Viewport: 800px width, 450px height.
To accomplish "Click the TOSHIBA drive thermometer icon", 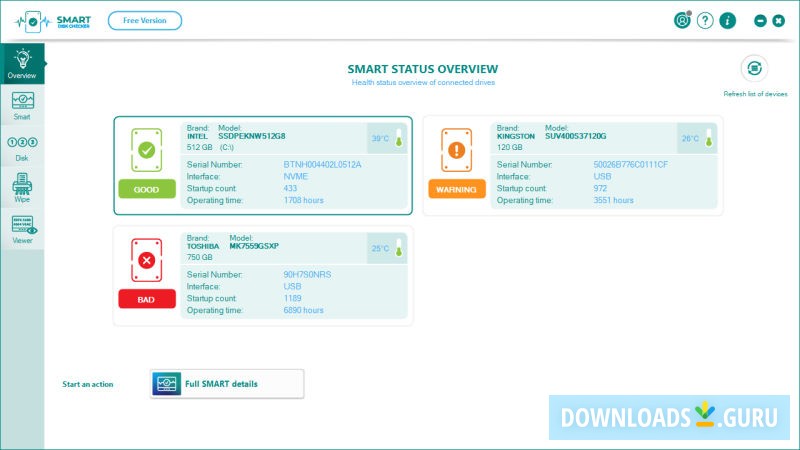I will [x=399, y=248].
